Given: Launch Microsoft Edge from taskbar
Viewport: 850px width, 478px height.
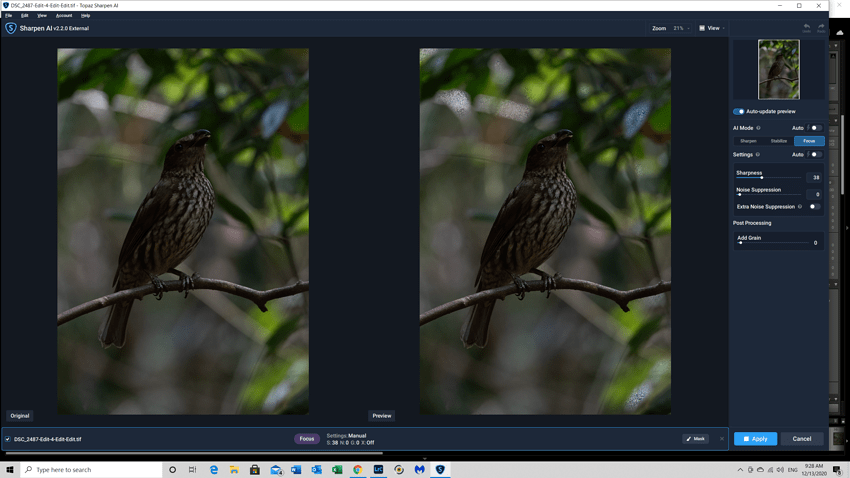Looking at the screenshot, I should pos(214,470).
